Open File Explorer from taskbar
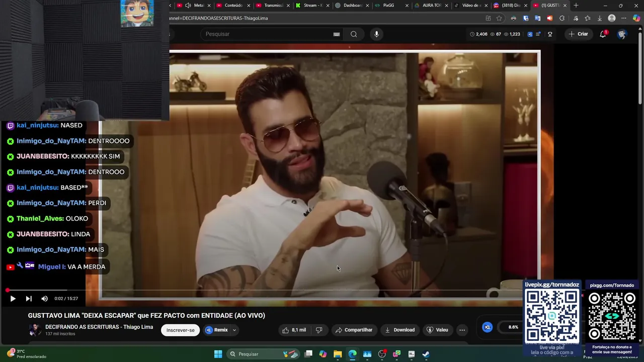Screen dimensions: 644x362 tap(338, 354)
